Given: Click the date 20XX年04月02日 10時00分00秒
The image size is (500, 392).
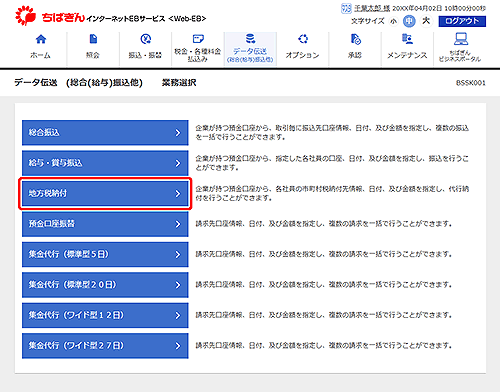Looking at the screenshot, I should (x=439, y=8).
